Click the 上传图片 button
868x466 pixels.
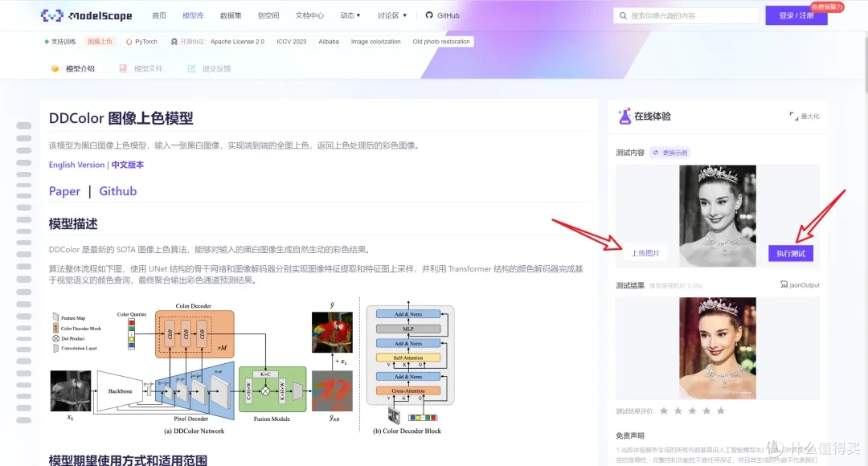coord(645,253)
